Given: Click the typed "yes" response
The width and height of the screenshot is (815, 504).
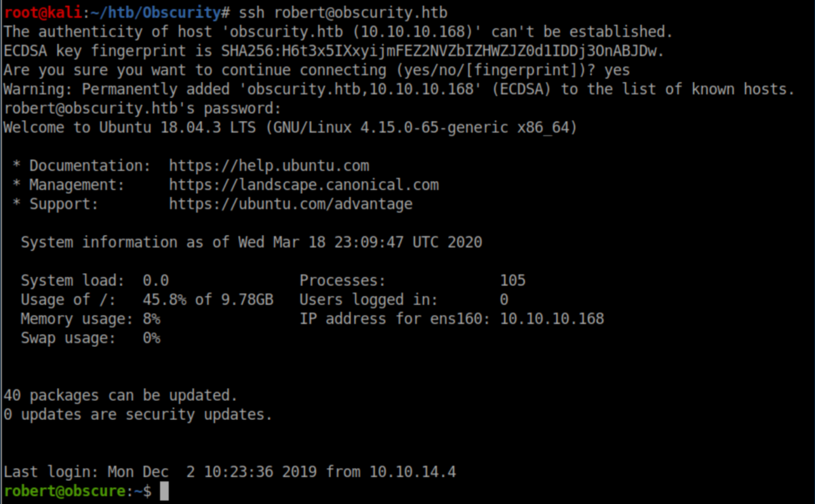Looking at the screenshot, I should (617, 70).
